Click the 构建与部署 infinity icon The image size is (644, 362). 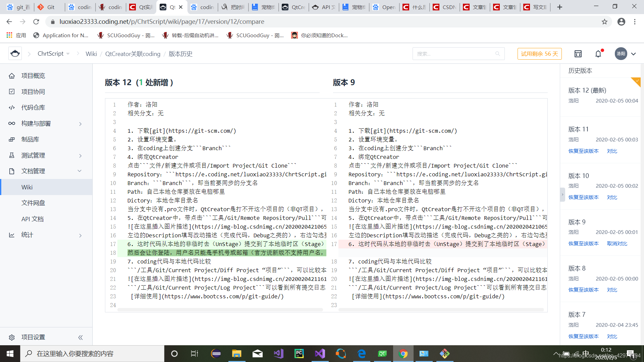[12, 123]
